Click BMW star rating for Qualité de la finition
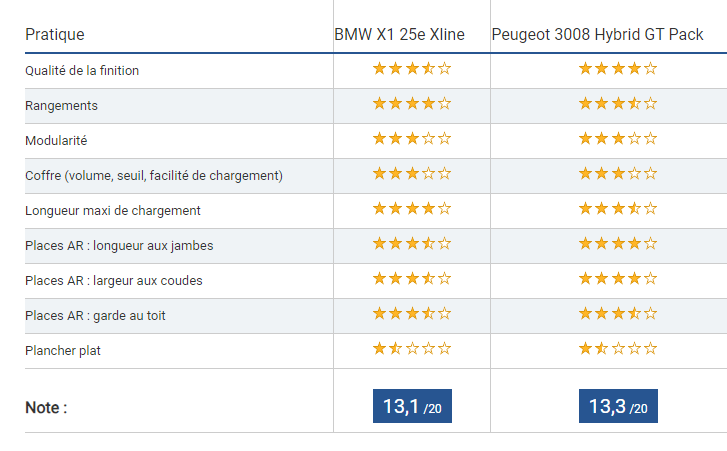Screen dimensions: 727x451 (x=412, y=69)
